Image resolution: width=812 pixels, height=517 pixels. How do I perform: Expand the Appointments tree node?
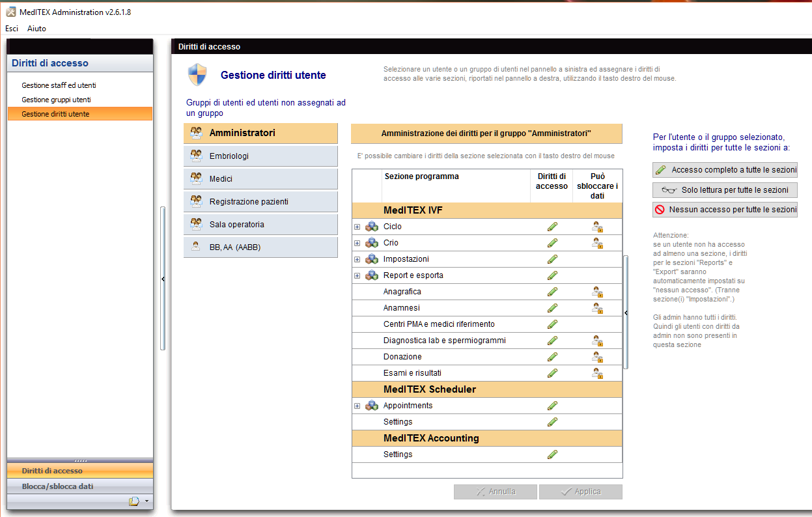(357, 406)
